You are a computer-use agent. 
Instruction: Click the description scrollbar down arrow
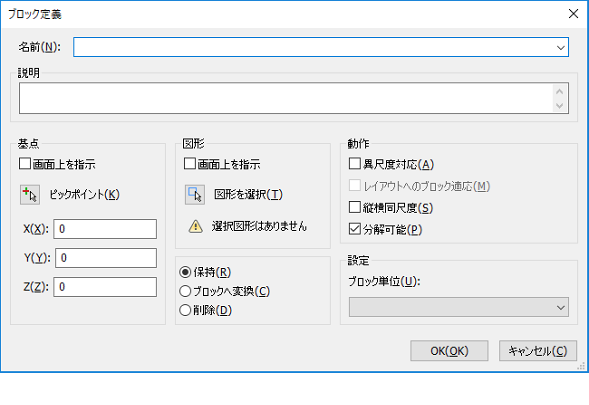tap(560, 106)
